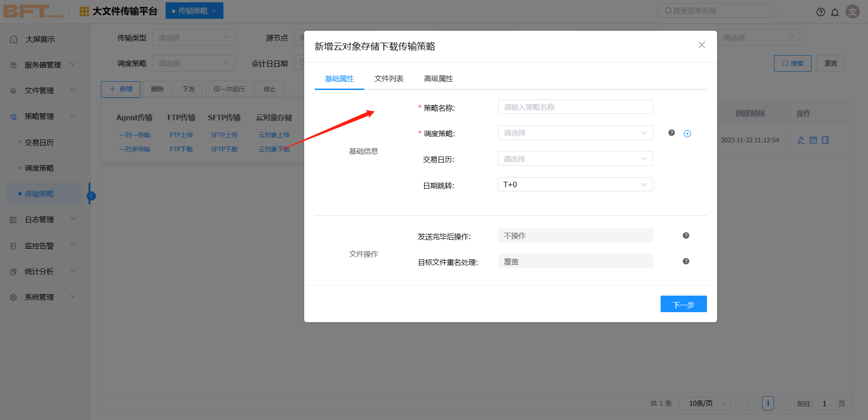Switch to the 高级属性 tab
Screen dimensions: 868x420
[438, 78]
